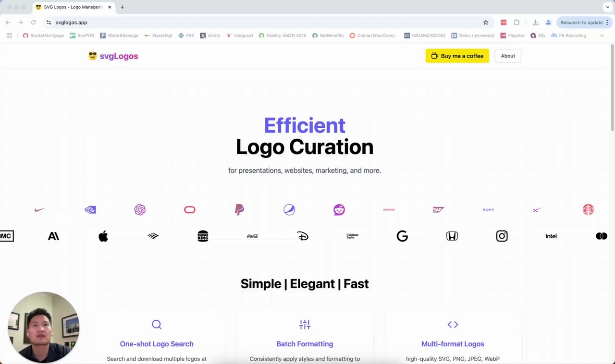This screenshot has width=615, height=364.
Task: Click the Coca-Cola logo
Action: click(253, 236)
